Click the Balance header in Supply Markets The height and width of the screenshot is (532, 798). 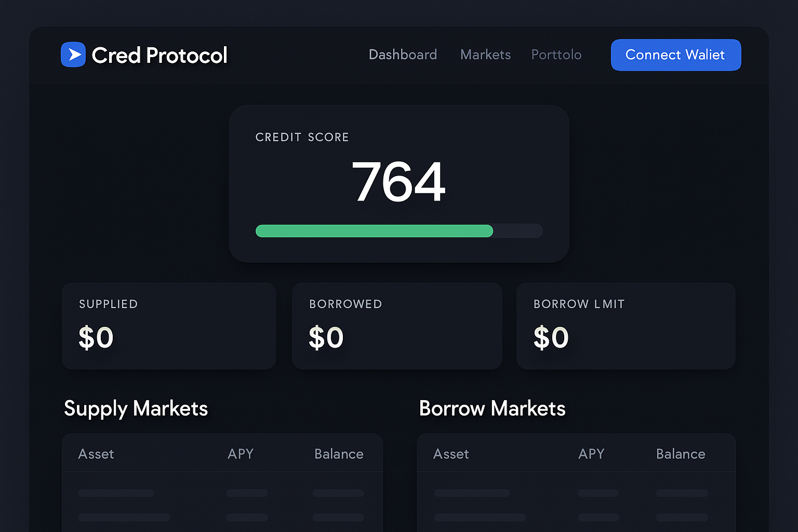[x=338, y=454]
